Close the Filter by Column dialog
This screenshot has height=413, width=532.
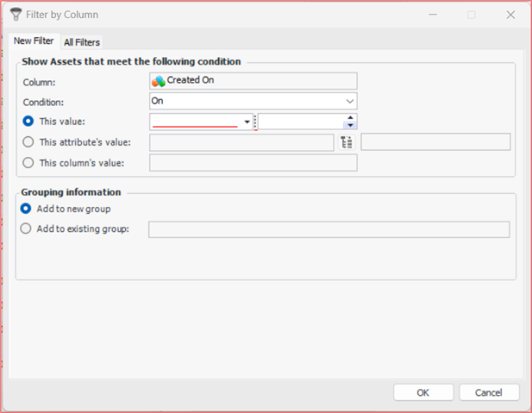tap(510, 15)
